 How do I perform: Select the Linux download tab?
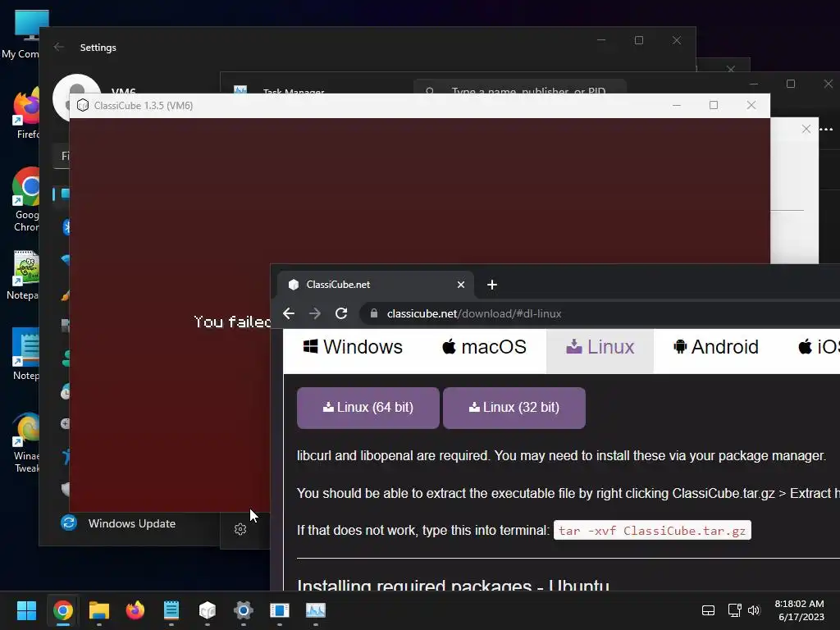(600, 347)
